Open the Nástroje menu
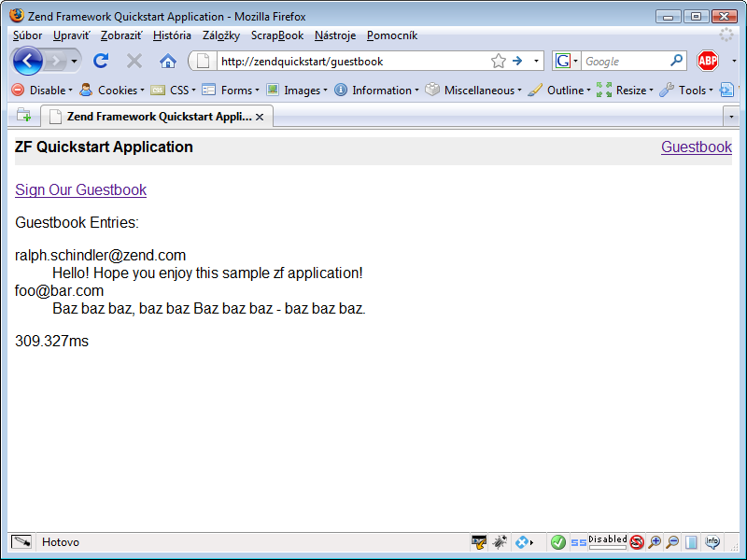This screenshot has height=560, width=747. [335, 35]
